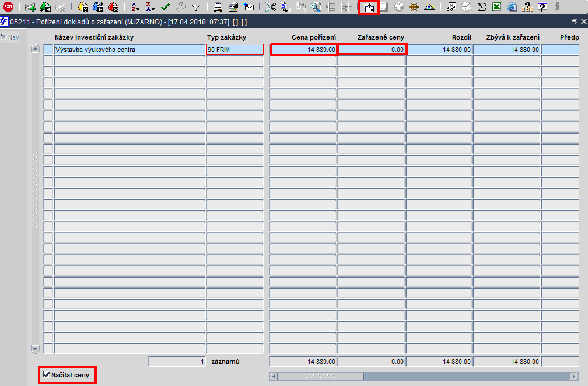Image resolution: width=588 pixels, height=386 pixels.
Task: Open the funnel filter icon
Action: click(x=196, y=7)
